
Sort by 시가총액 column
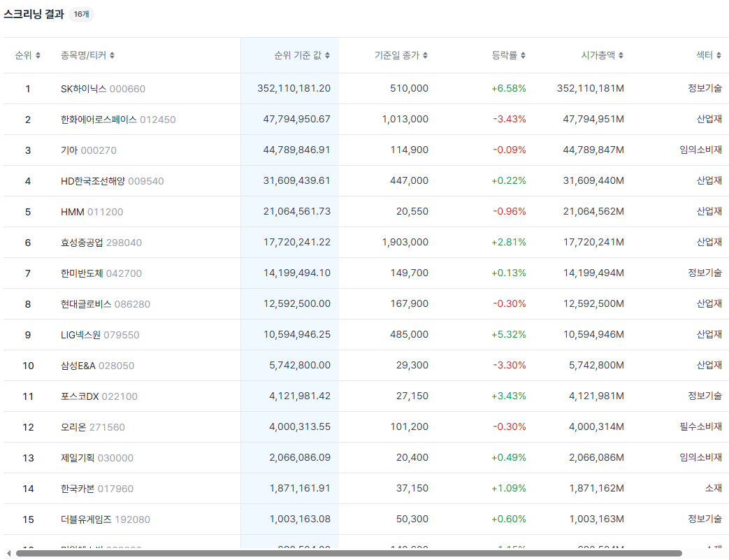(602, 55)
